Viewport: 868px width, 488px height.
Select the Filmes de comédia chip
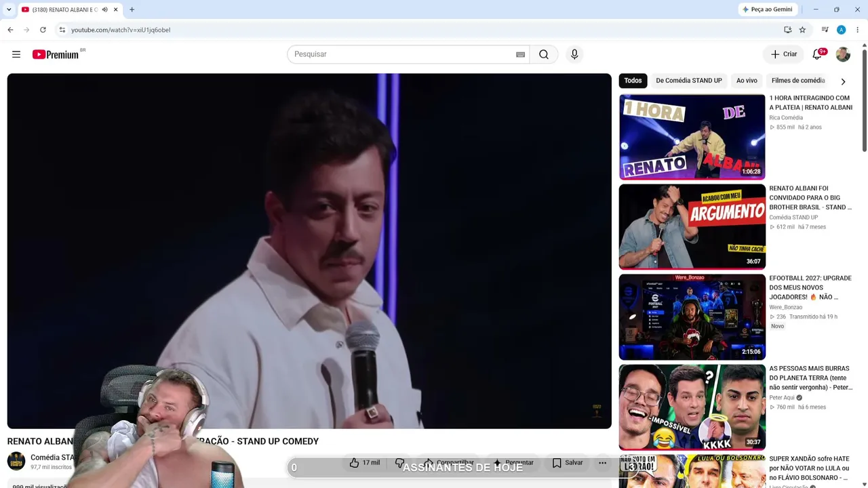click(x=798, y=81)
